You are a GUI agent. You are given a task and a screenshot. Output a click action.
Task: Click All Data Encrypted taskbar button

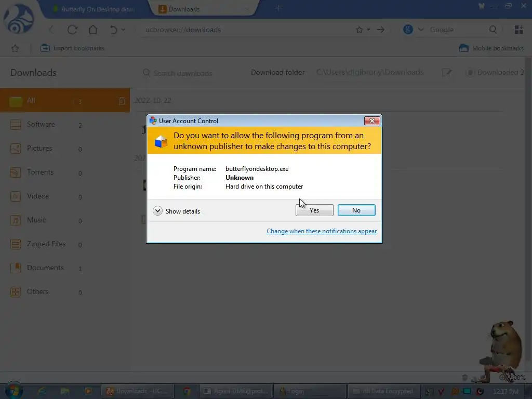384,391
